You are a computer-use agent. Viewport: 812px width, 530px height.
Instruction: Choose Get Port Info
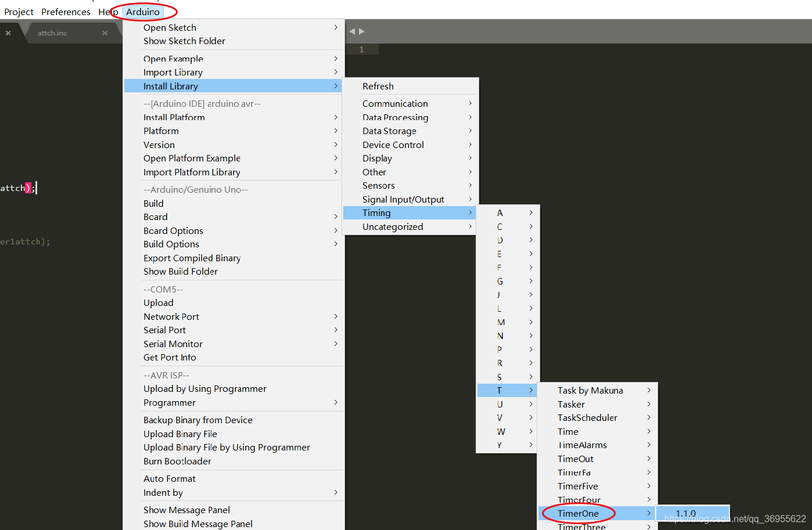click(x=233, y=358)
